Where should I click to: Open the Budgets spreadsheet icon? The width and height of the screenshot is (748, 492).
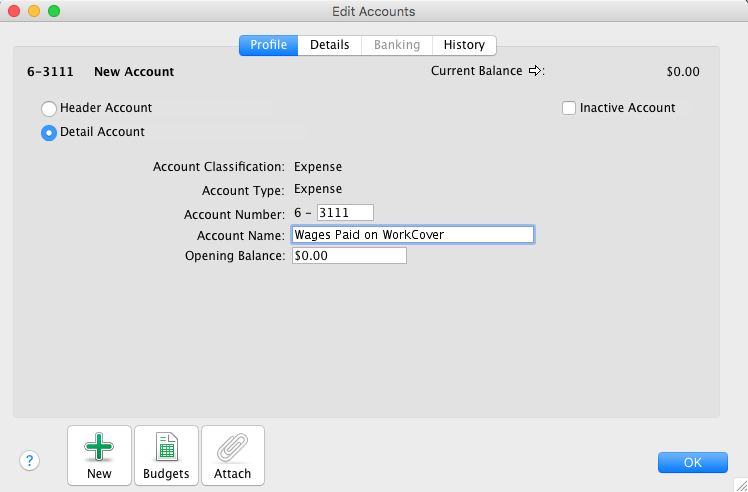(x=166, y=447)
